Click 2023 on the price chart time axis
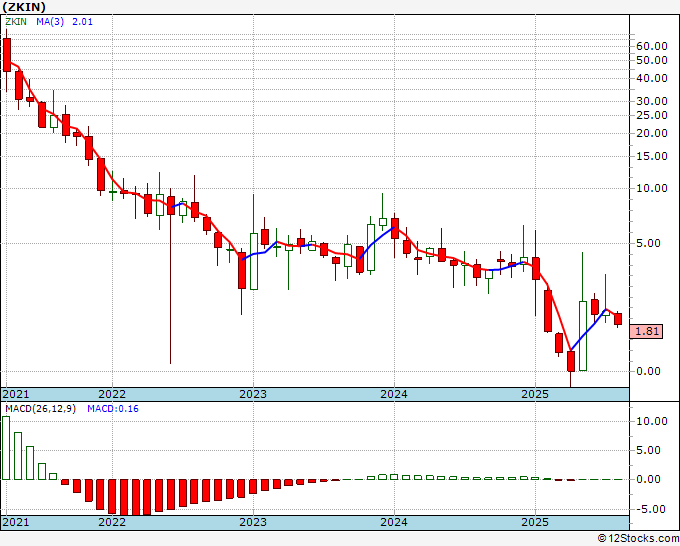 [253, 394]
